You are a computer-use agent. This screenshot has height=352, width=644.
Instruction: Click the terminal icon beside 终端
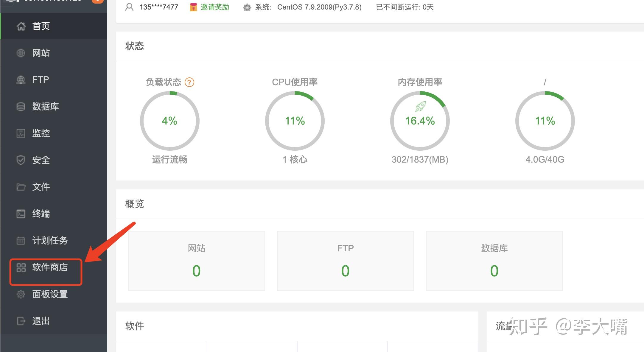pyautogui.click(x=21, y=214)
